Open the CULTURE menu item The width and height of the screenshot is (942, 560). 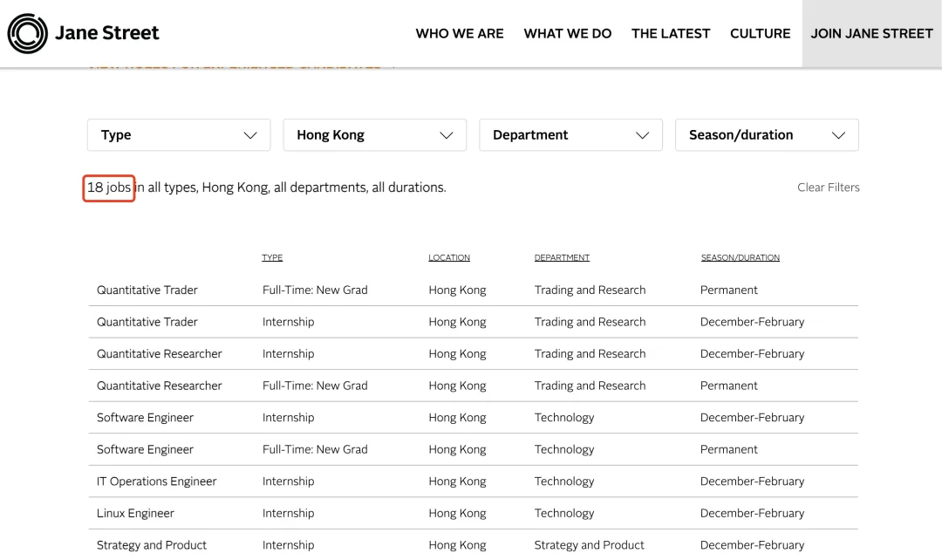point(760,34)
